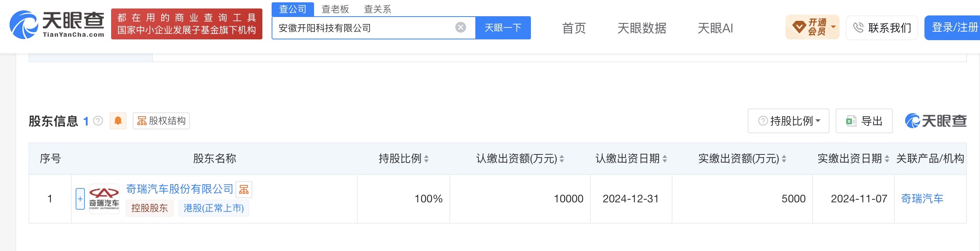The image size is (980, 251).
Task: Click the 控股股东 tag
Action: (x=150, y=208)
